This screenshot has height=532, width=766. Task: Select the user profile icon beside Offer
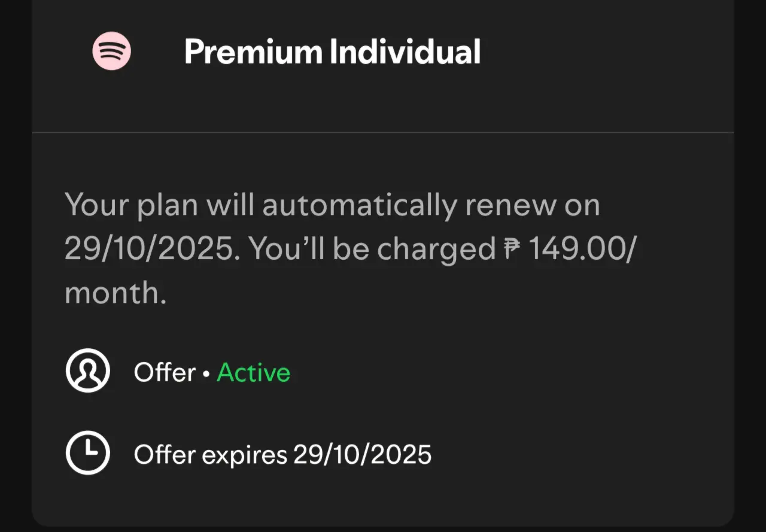point(87,371)
